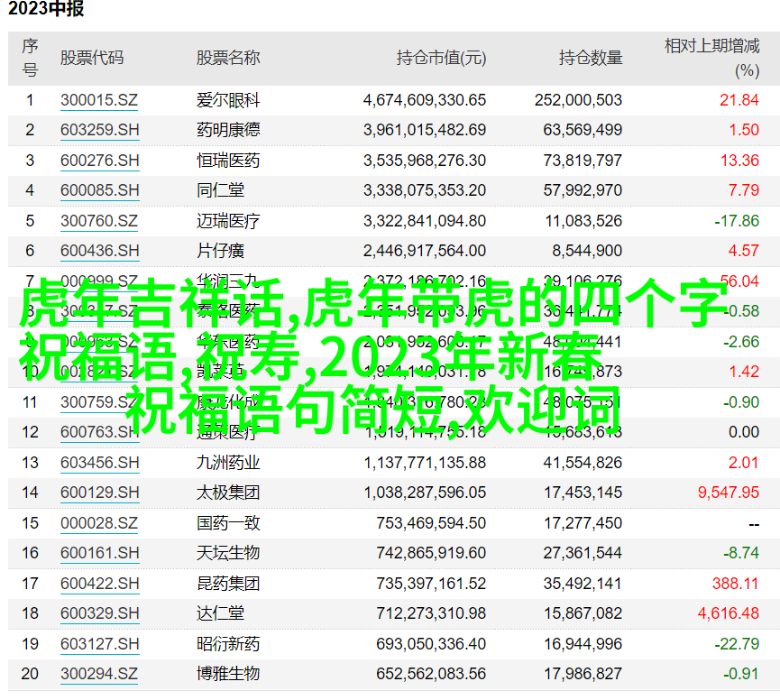Click stock name 同仁堂
The width and height of the screenshot is (780, 700).
point(220,190)
